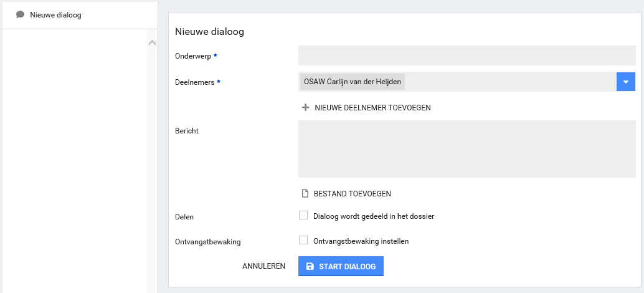The height and width of the screenshot is (293, 644).
Task: Click the 'Dialoog wordt gedeeld in het dossier' label
Action: (373, 216)
